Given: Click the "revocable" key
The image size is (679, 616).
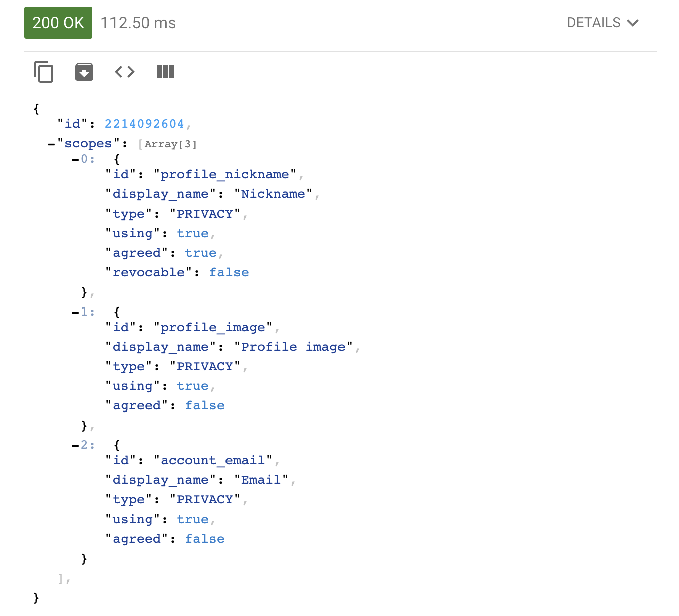Looking at the screenshot, I should 149,272.
